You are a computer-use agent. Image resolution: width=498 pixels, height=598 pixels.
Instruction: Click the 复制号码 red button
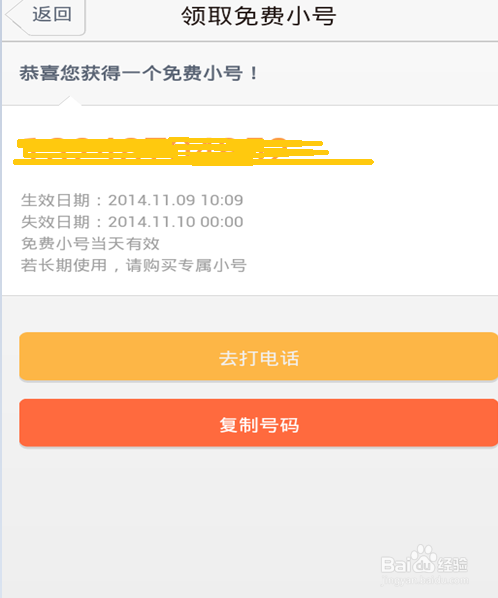pos(259,423)
